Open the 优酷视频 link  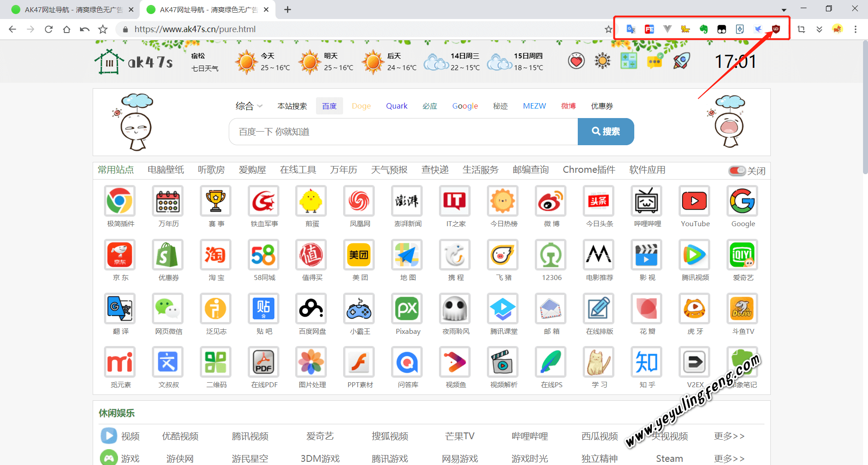click(180, 436)
